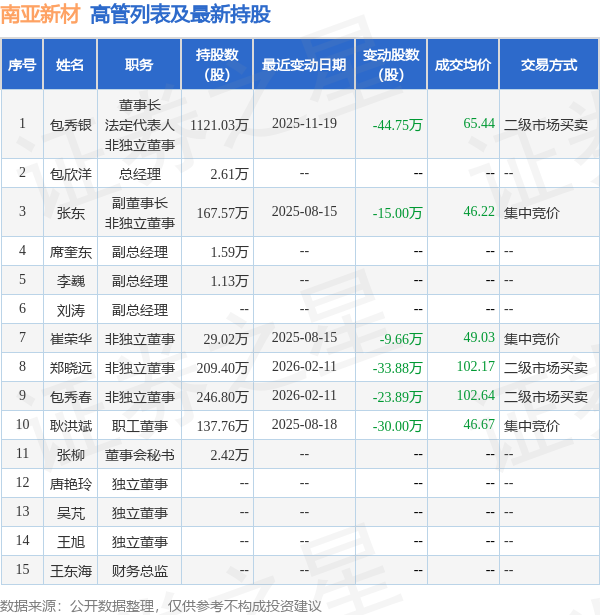
Task: Click the change value -9.66万
Action: tap(401, 339)
